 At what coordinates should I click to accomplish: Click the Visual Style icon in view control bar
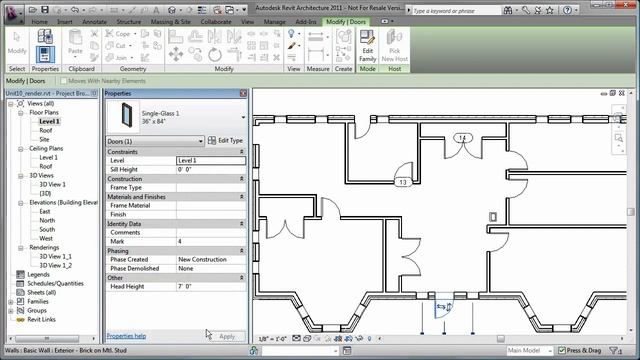click(307, 338)
